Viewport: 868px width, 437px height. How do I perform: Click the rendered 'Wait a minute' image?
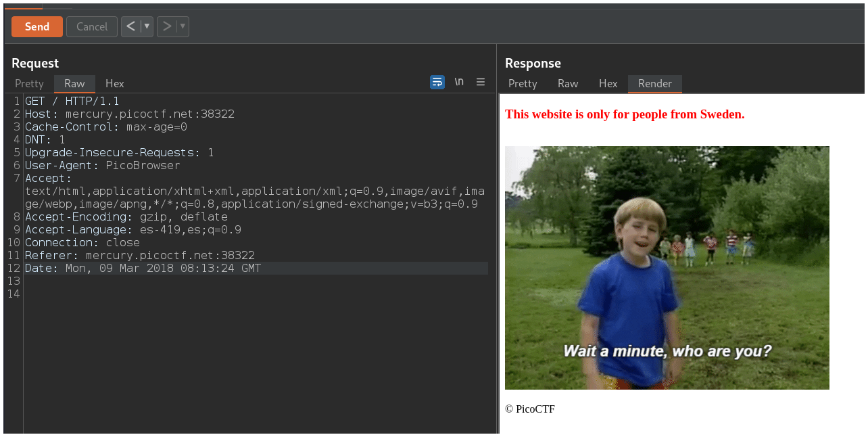tap(667, 268)
